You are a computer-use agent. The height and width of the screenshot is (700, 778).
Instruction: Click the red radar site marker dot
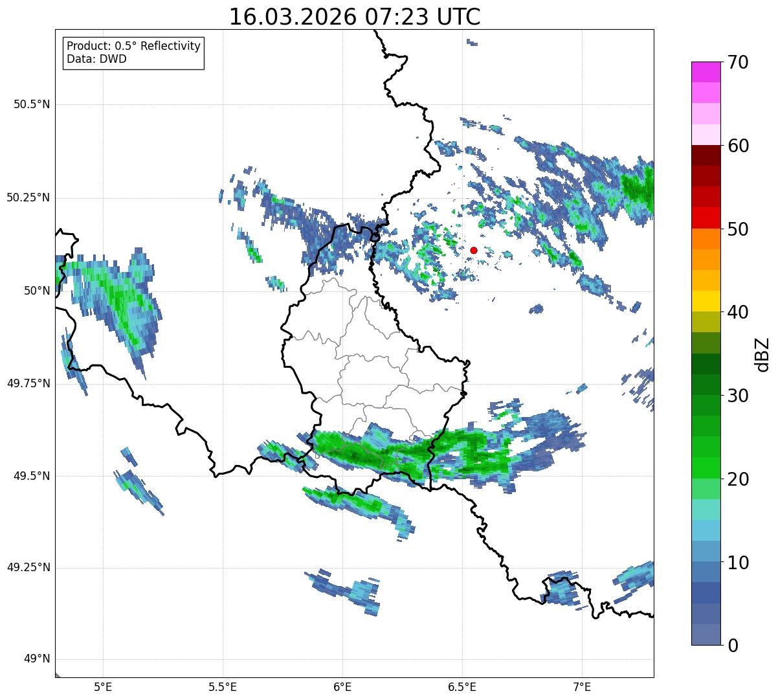[474, 250]
